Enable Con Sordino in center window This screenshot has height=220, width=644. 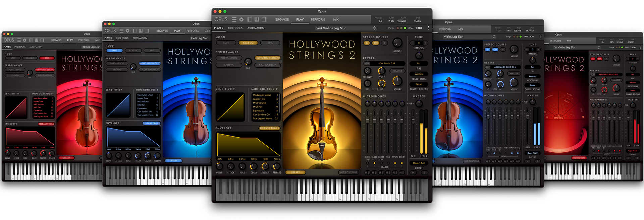267,65
